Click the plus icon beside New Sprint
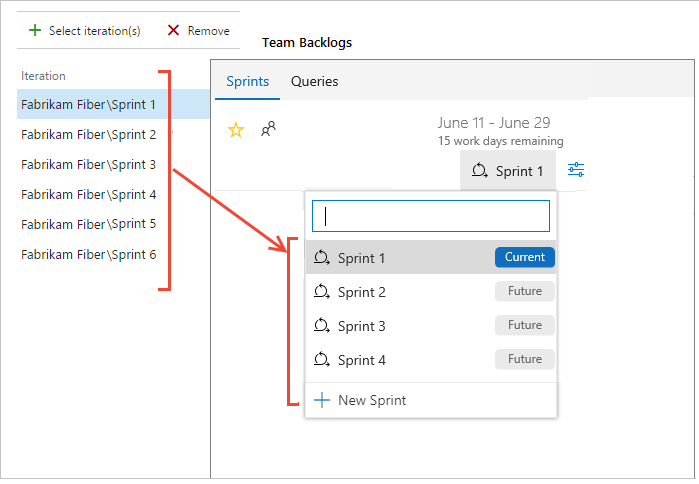The image size is (699, 484). coord(322,400)
